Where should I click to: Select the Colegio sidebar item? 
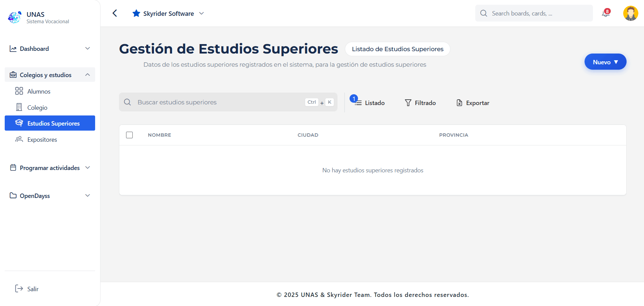(x=37, y=107)
